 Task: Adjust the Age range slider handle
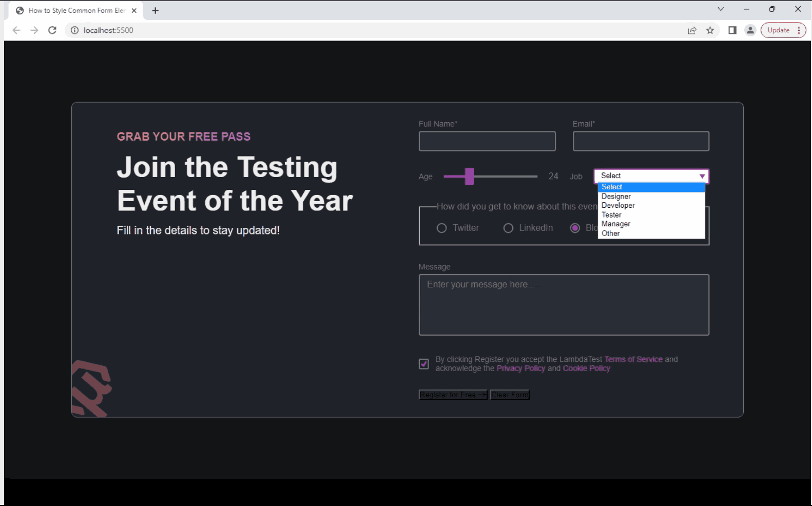pyautogui.click(x=469, y=177)
